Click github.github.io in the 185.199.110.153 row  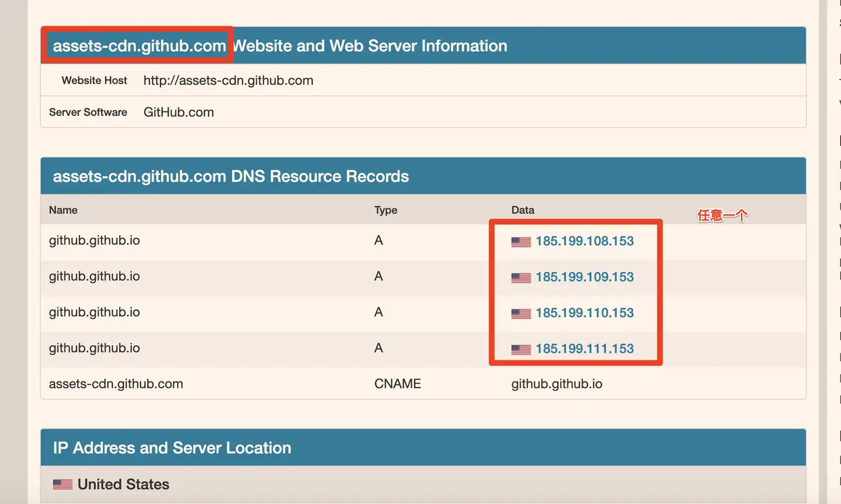coord(95,312)
